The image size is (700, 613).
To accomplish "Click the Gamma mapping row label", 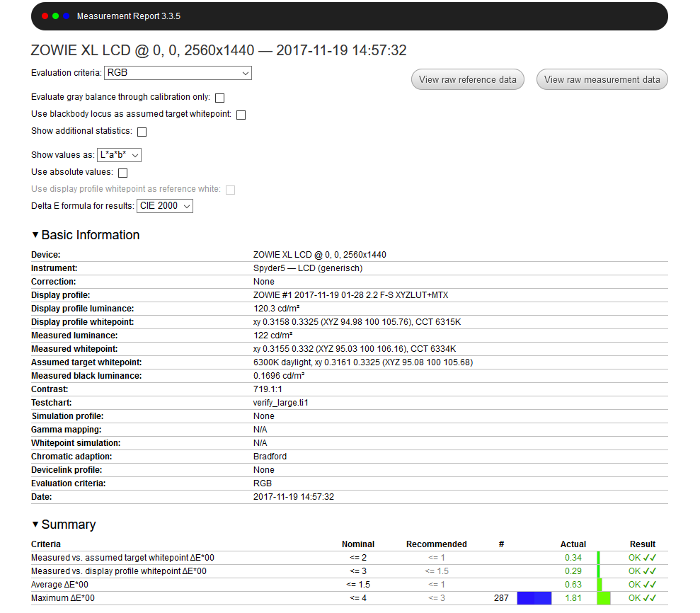I will (66, 429).
